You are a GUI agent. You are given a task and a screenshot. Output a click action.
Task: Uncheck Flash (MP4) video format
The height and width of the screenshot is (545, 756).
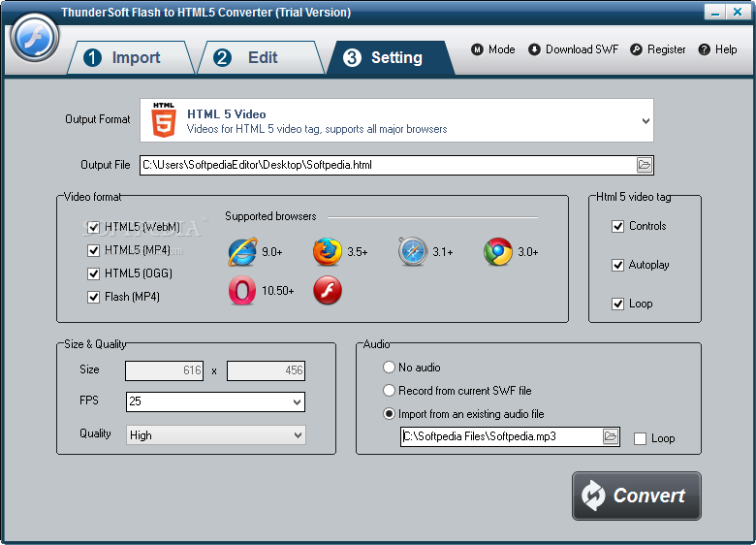[94, 297]
